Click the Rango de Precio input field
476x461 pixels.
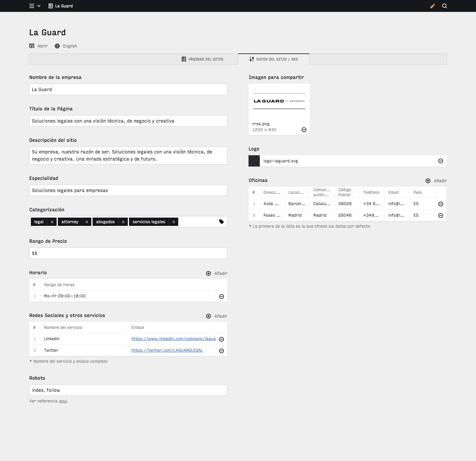pos(128,253)
